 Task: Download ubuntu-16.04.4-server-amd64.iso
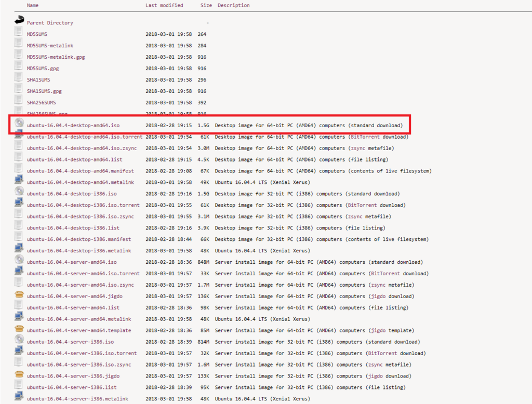[72, 262]
